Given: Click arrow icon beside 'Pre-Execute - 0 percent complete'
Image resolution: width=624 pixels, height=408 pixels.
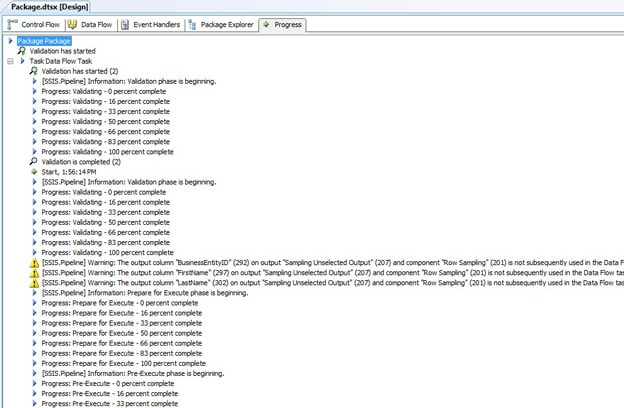Looking at the screenshot, I should (x=34, y=383).
